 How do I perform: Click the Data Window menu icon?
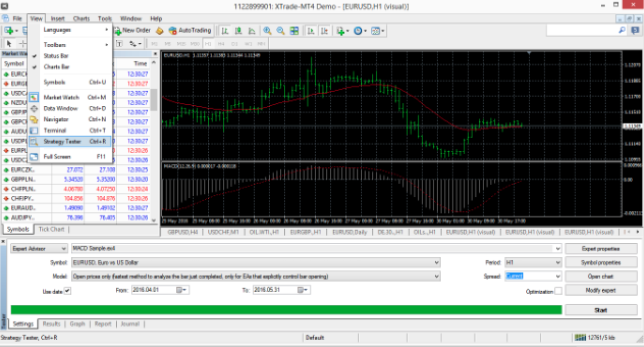pos(34,108)
